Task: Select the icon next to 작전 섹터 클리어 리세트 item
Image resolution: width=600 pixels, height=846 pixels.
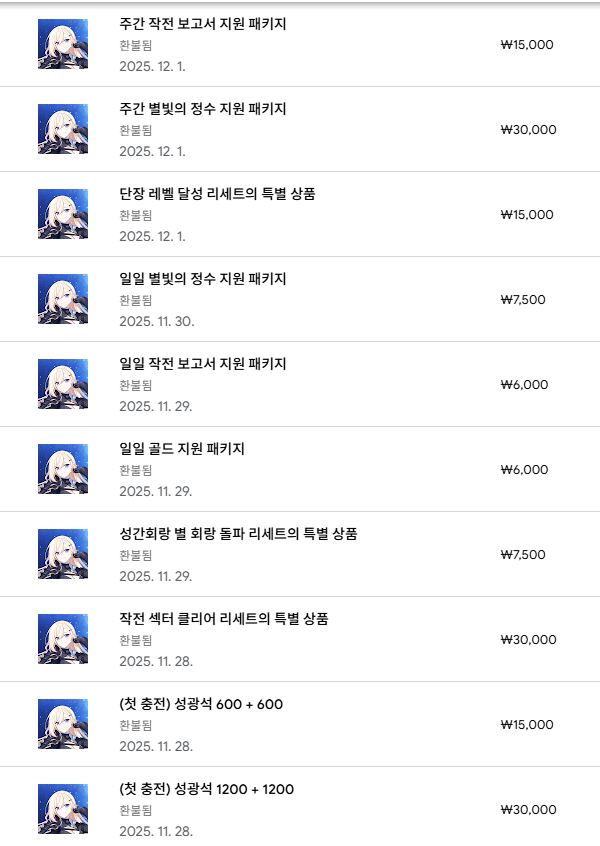Action: pyautogui.click(x=62, y=639)
